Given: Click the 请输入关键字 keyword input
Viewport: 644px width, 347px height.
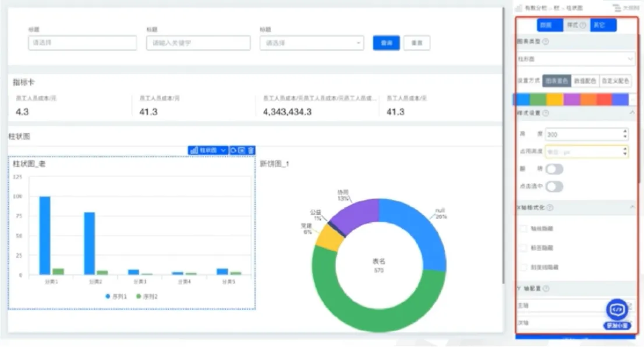Looking at the screenshot, I should coord(199,43).
